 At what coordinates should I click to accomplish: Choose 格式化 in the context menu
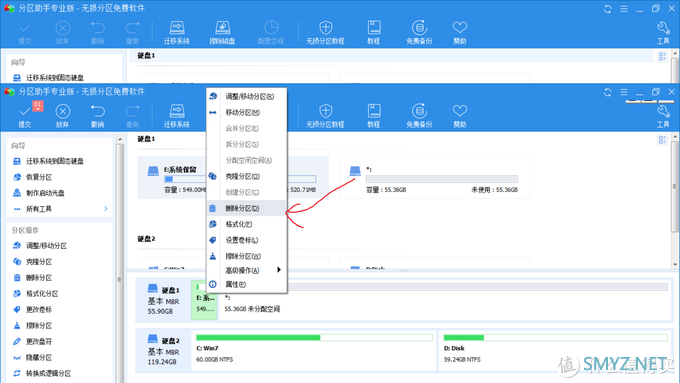point(246,224)
